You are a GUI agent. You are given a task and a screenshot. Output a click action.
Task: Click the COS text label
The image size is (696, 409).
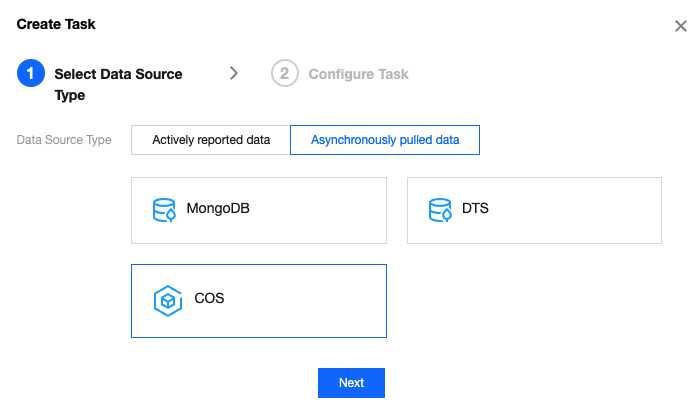click(209, 299)
